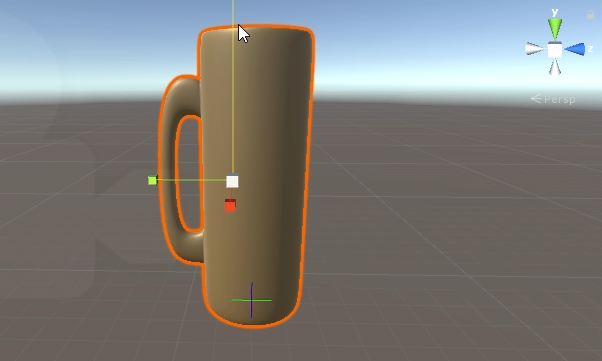This screenshot has width=602, height=361.
Task: Click the white bottom cone of orientation gizmo
Action: tap(555, 67)
